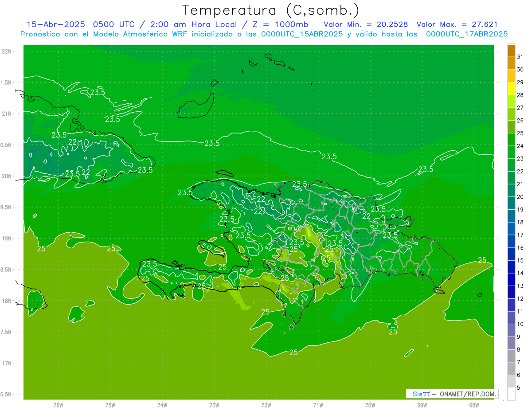Click the 20N latitude axis label

(x=8, y=176)
